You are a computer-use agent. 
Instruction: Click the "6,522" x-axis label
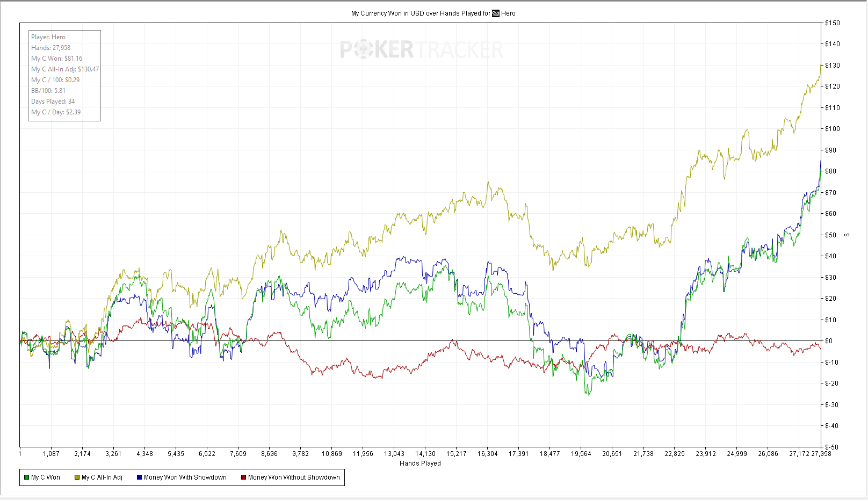pyautogui.click(x=207, y=454)
